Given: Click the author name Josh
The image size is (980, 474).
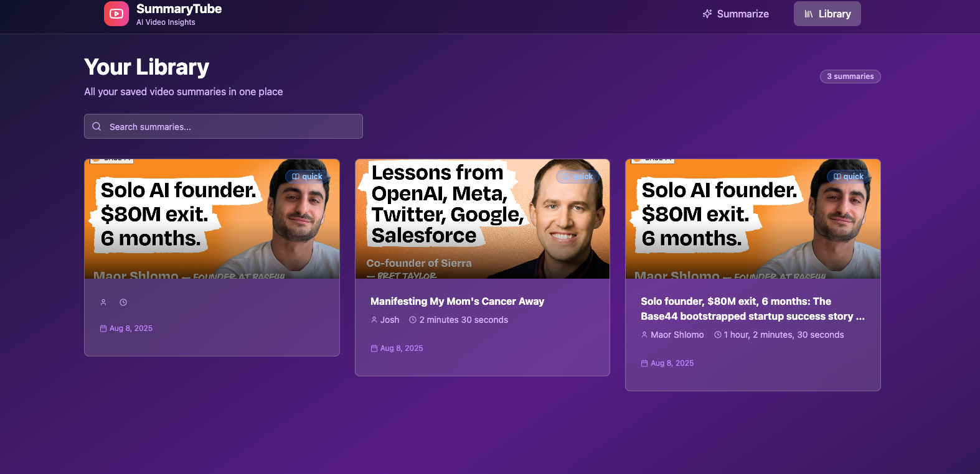Looking at the screenshot, I should [x=390, y=320].
